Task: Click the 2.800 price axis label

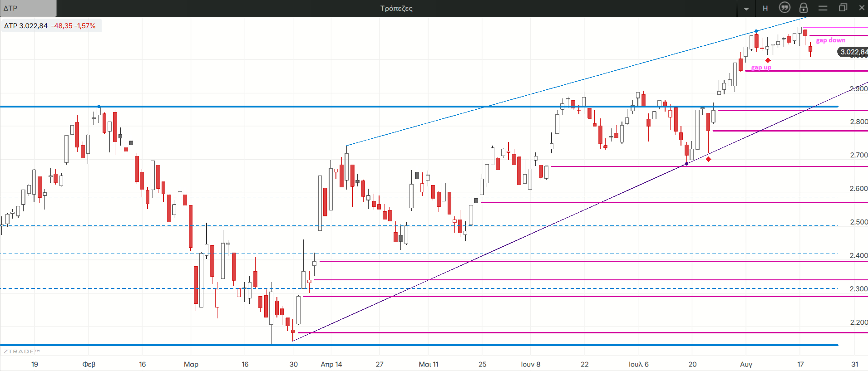Action: [859, 122]
